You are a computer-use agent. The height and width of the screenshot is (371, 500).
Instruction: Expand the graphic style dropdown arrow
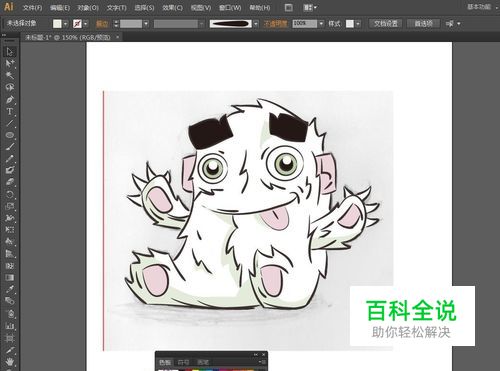click(358, 24)
